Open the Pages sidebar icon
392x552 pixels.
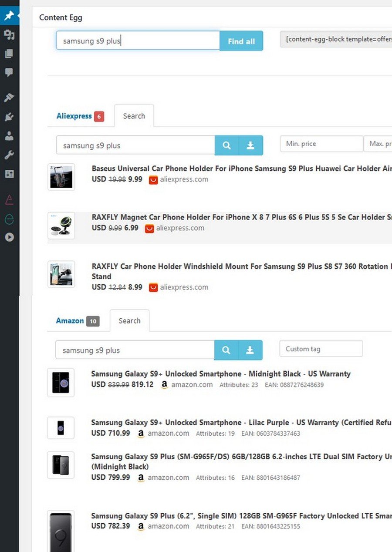[9, 54]
